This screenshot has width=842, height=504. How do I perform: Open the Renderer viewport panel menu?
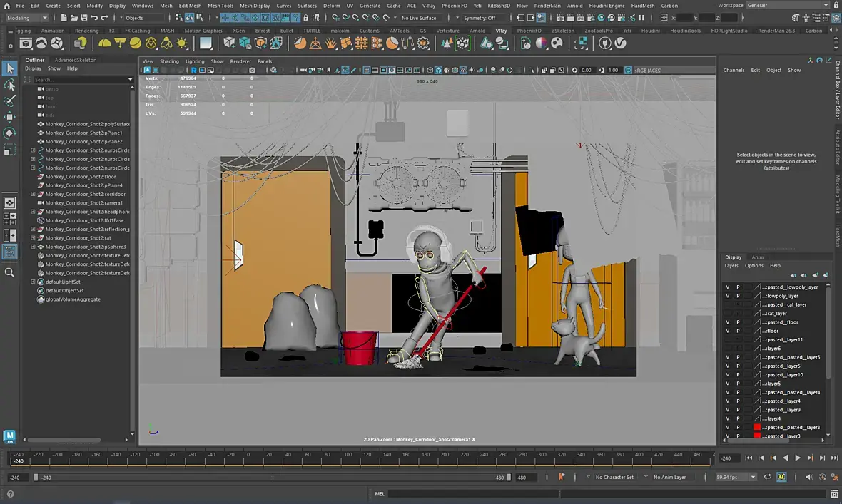pos(240,61)
